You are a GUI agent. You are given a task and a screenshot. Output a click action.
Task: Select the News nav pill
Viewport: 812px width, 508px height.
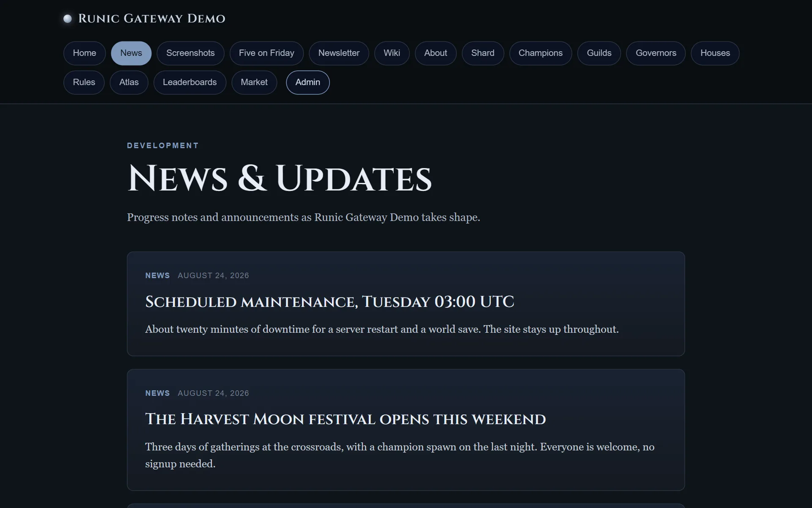(x=131, y=53)
